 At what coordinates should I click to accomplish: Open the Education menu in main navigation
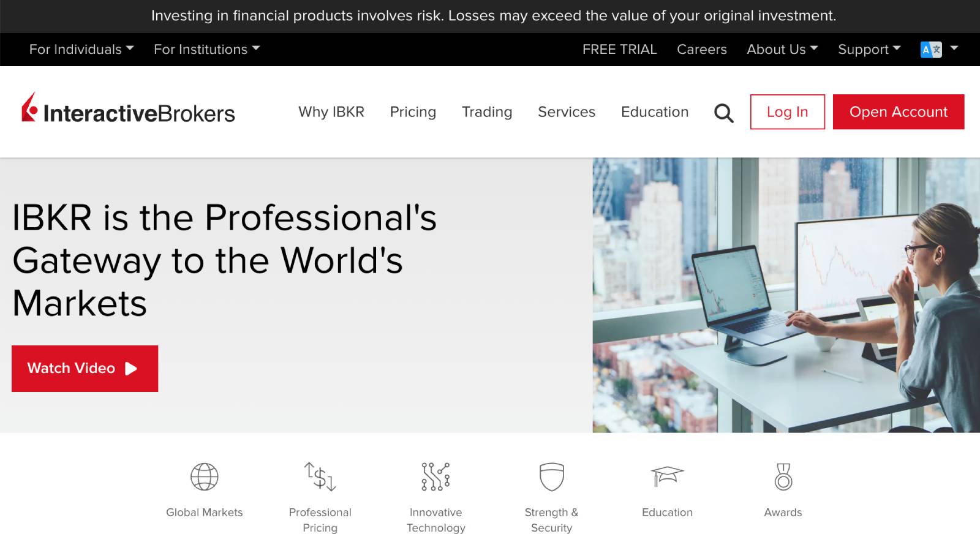(x=655, y=112)
